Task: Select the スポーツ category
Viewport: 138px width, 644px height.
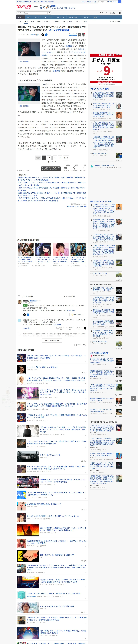Action: tap(56, 21)
